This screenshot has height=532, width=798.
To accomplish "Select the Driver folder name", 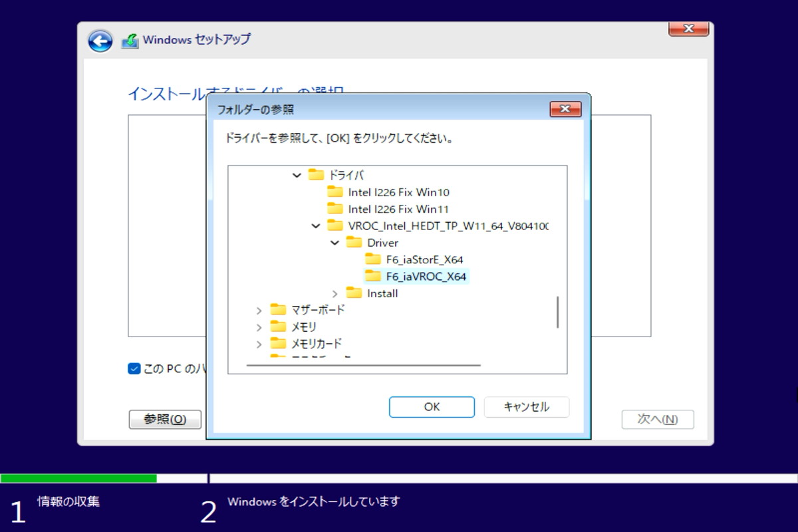I will (382, 243).
